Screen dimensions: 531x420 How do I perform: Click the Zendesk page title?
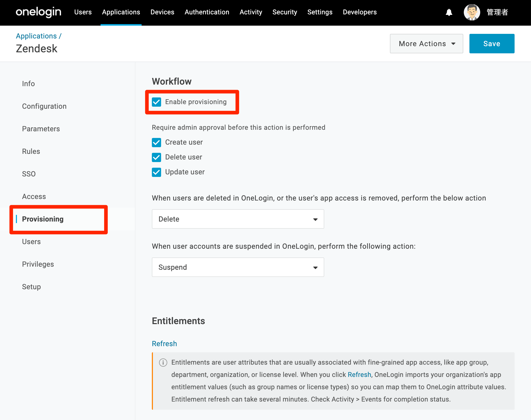tap(37, 48)
